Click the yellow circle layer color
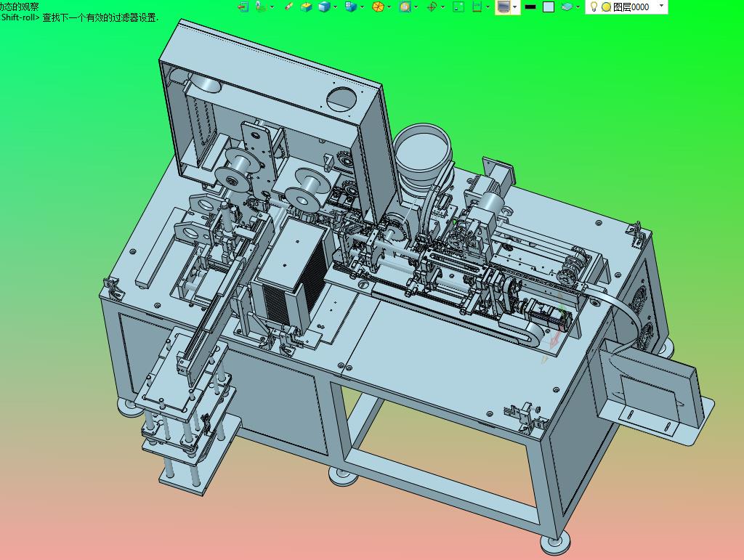The width and height of the screenshot is (744, 560). (x=606, y=7)
